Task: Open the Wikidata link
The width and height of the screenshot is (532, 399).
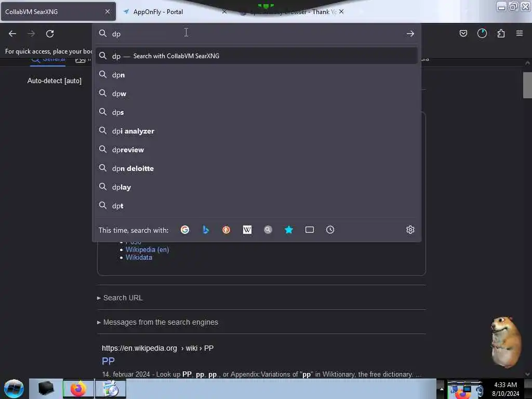Action: tap(139, 258)
